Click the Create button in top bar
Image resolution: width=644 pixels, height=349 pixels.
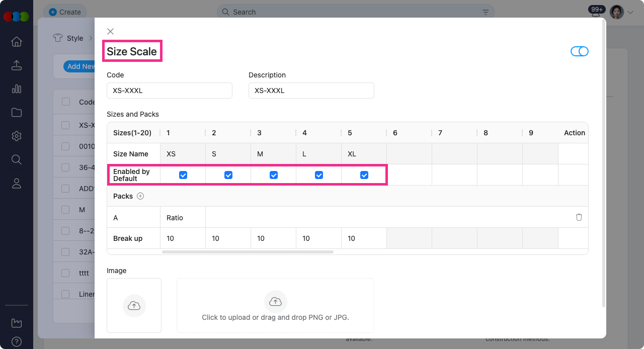[x=64, y=12]
